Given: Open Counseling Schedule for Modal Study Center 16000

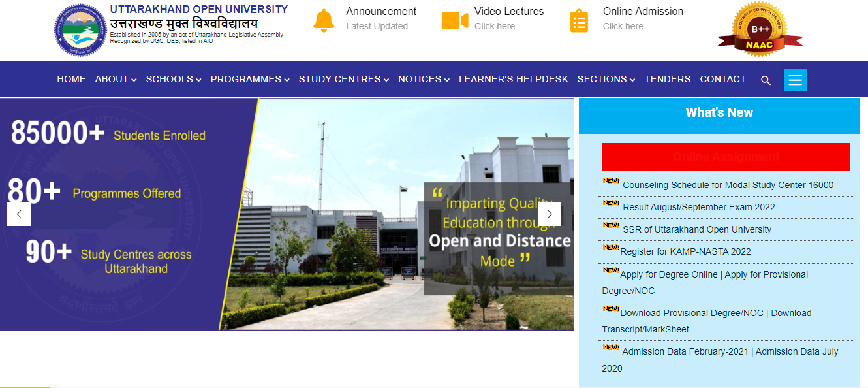Looking at the screenshot, I should 728,185.
